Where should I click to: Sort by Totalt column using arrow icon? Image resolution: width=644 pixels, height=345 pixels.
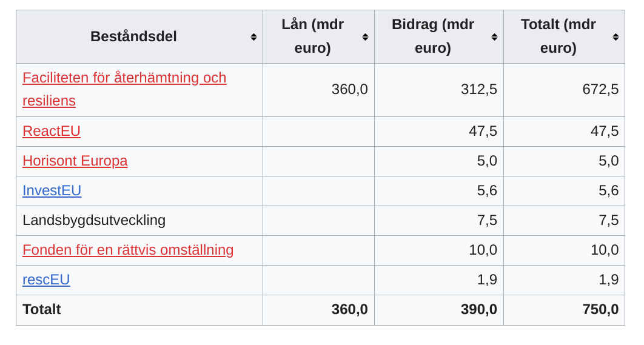615,37
